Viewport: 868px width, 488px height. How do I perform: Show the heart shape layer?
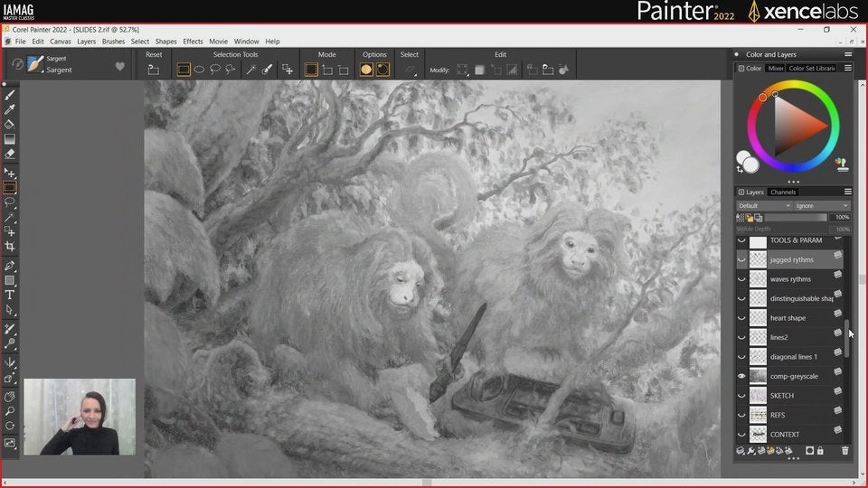coord(741,318)
